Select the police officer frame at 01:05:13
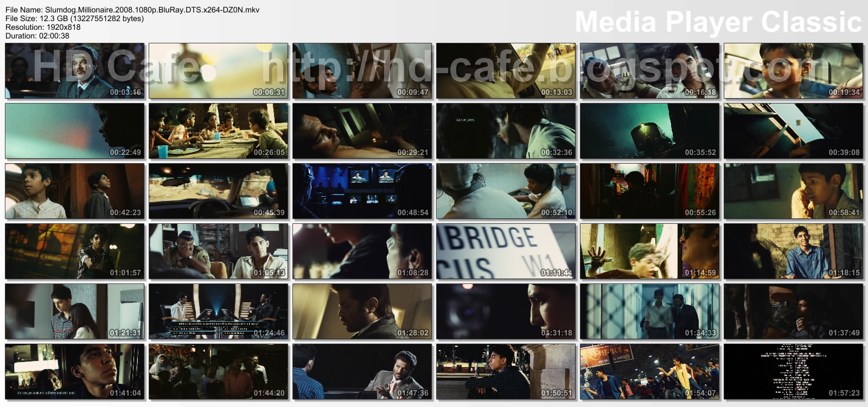 point(219,251)
